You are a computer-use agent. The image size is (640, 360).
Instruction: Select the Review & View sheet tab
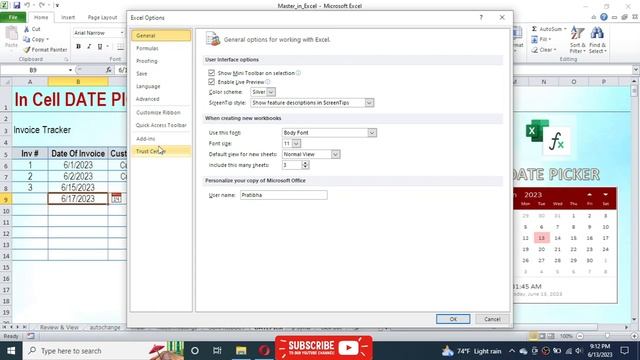59,327
